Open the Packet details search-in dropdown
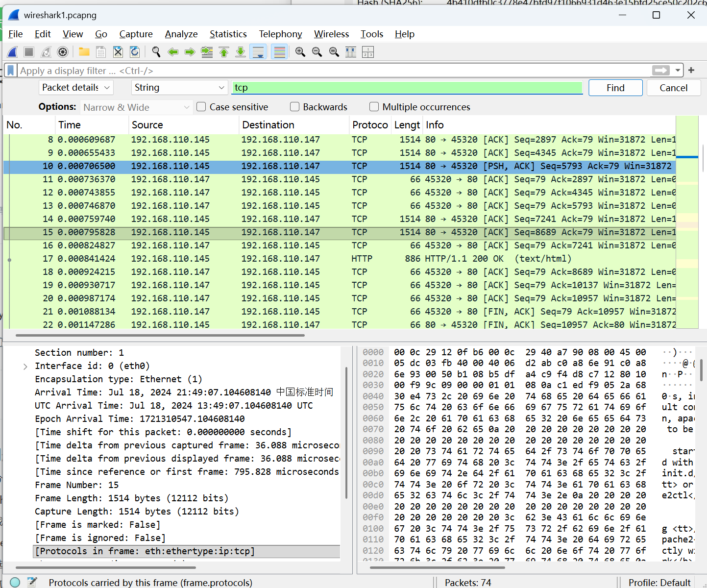 pyautogui.click(x=76, y=88)
